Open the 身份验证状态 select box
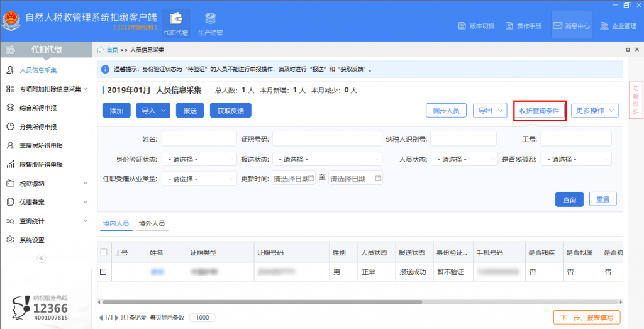Screen dimensions: 644x329 (x=199, y=159)
